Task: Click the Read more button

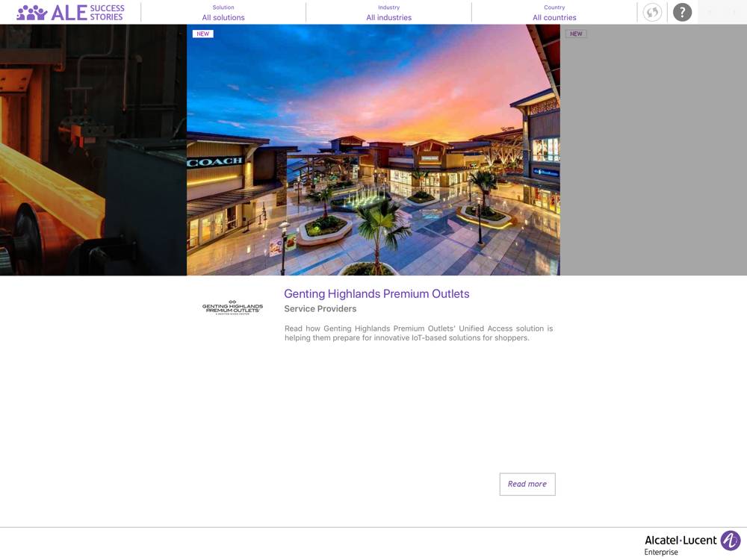Action: (527, 484)
